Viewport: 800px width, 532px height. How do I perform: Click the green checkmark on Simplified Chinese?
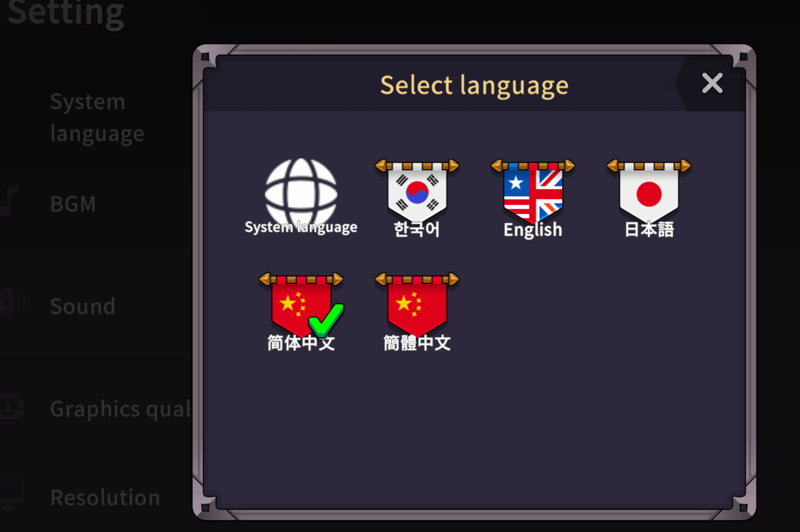pos(326,320)
